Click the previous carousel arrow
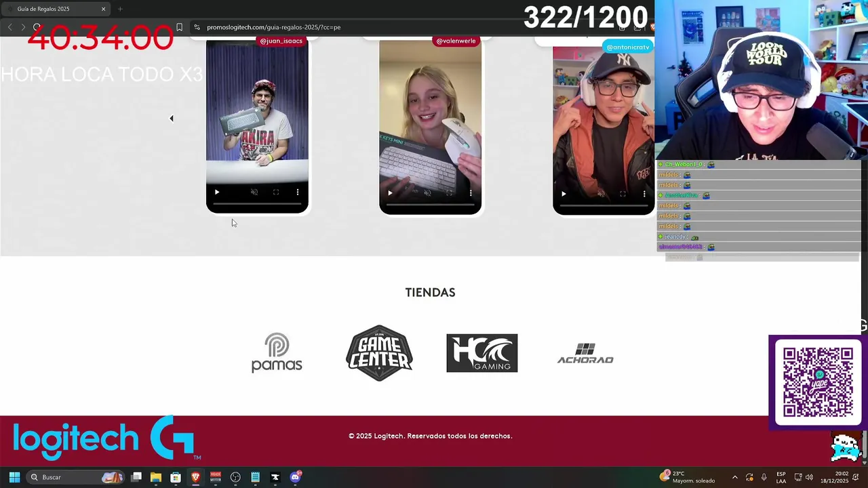The height and width of the screenshot is (488, 868). [172, 119]
